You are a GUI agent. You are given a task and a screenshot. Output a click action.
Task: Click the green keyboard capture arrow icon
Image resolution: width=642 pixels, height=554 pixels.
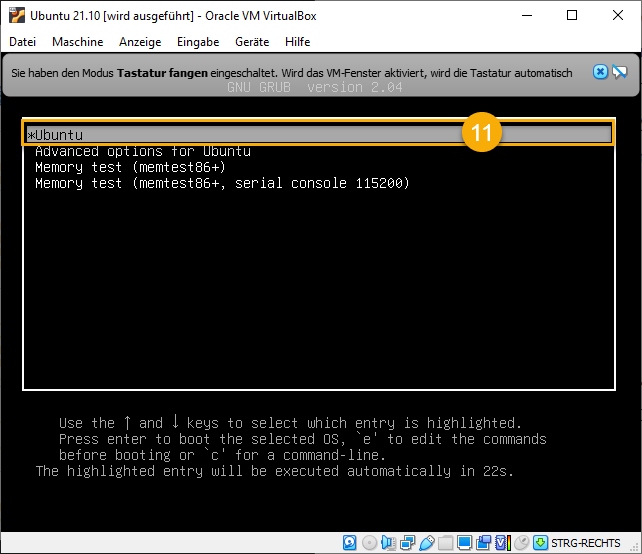(x=540, y=543)
